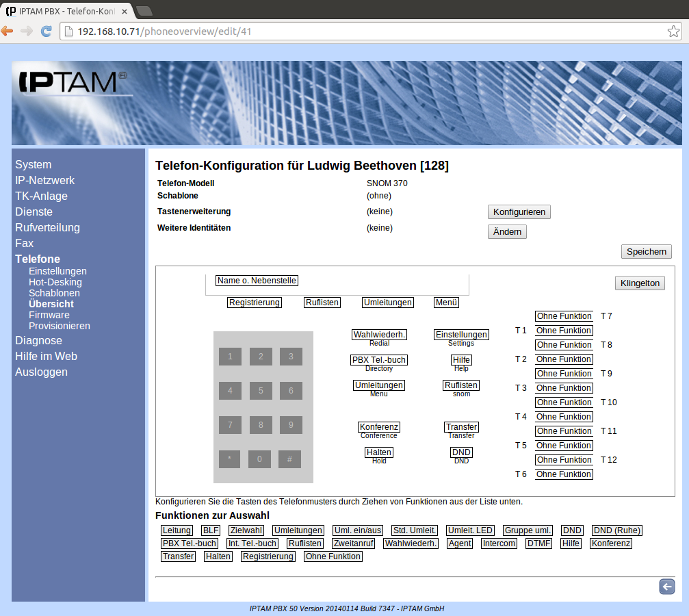The width and height of the screenshot is (689, 616).
Task: Select the BLF function from list
Action: pyautogui.click(x=211, y=530)
